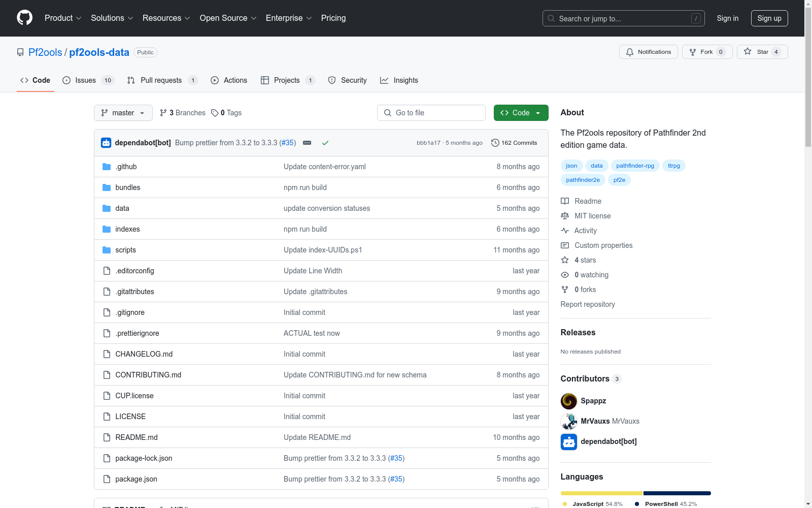Click the Notifications button
This screenshot has width=812, height=508.
coord(649,52)
